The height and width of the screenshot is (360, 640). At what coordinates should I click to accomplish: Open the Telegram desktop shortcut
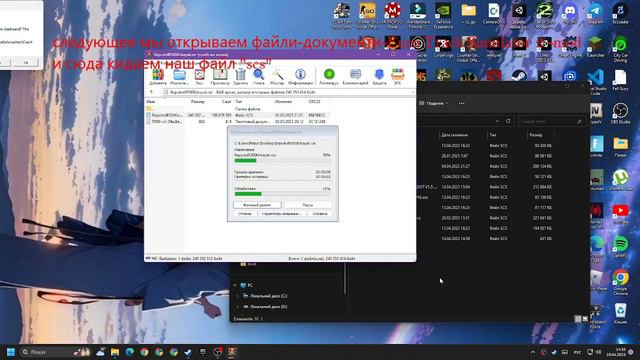coord(595,14)
